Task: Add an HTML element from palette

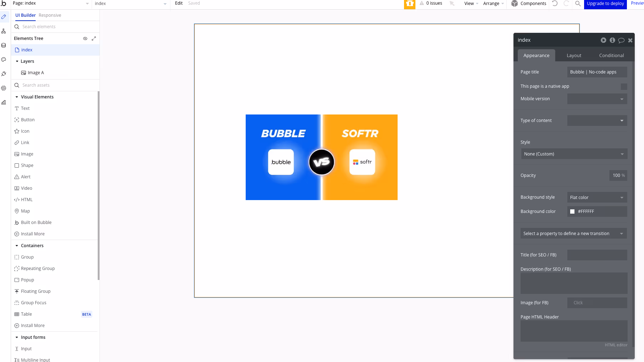Action: pyautogui.click(x=27, y=200)
